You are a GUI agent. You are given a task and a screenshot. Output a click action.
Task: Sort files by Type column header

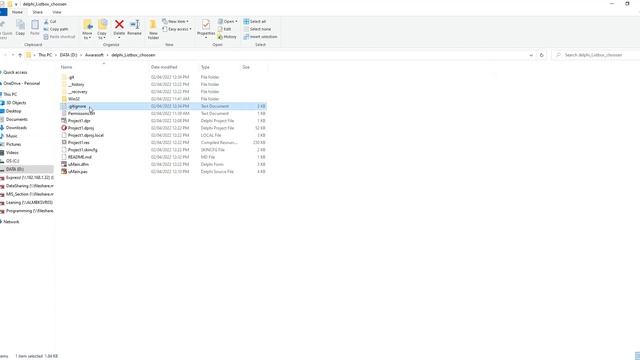205,67
